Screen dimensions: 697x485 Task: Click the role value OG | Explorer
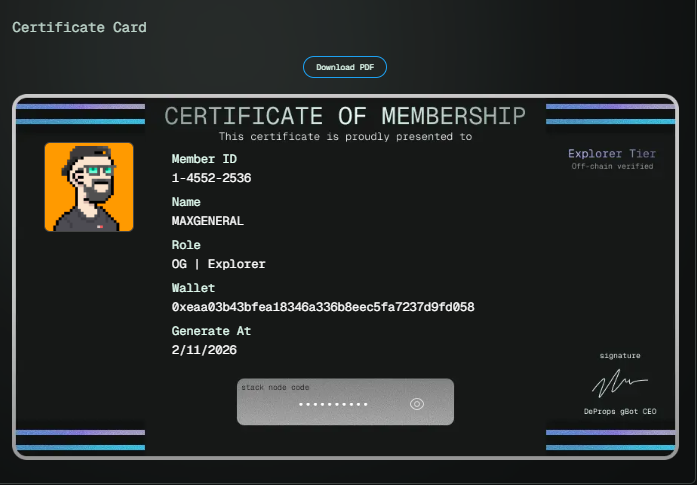(x=218, y=264)
